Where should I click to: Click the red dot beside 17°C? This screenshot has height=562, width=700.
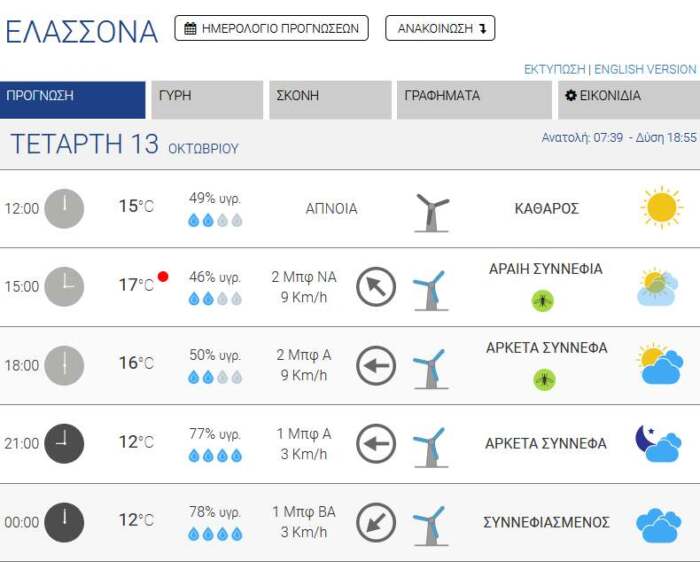coord(163,276)
